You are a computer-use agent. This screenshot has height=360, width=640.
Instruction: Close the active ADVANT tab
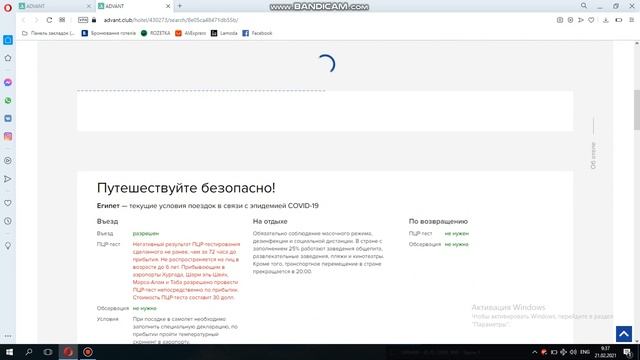pyautogui.click(x=168, y=6)
